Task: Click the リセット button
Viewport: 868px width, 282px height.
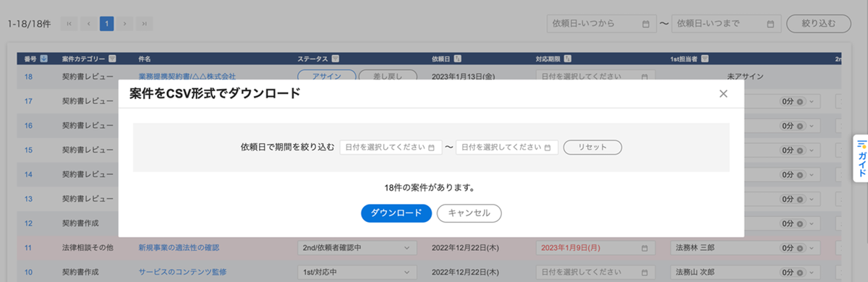Action: pyautogui.click(x=592, y=147)
